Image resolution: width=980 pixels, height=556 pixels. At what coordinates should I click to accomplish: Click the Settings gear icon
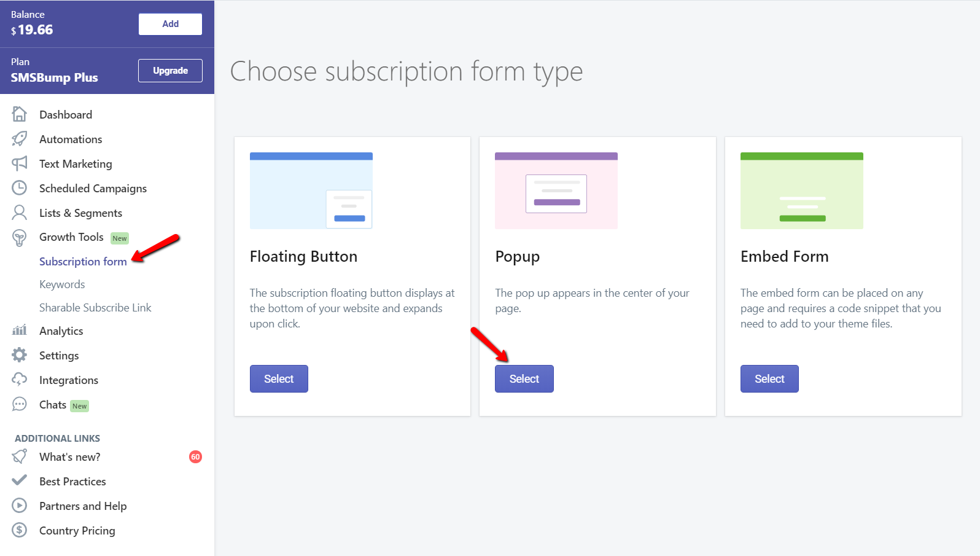pyautogui.click(x=20, y=355)
